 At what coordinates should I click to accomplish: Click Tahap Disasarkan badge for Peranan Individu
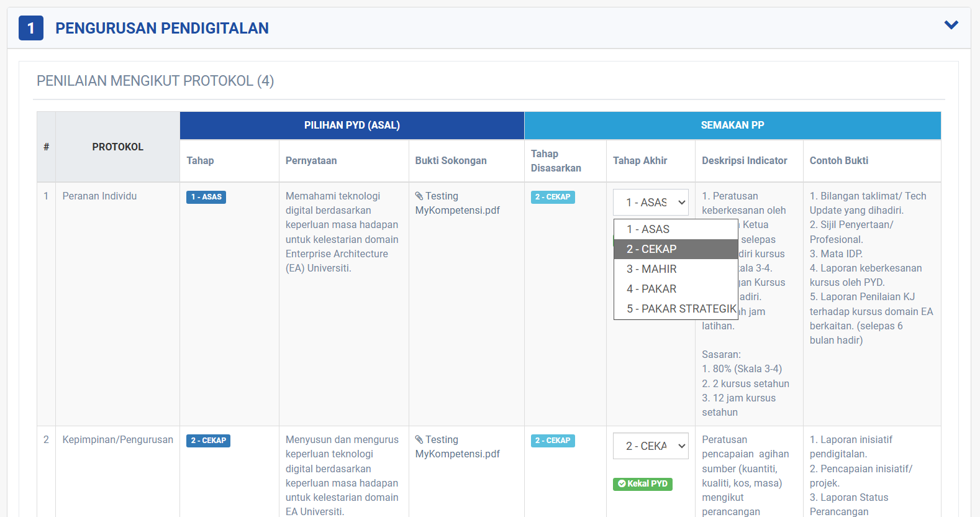(553, 197)
